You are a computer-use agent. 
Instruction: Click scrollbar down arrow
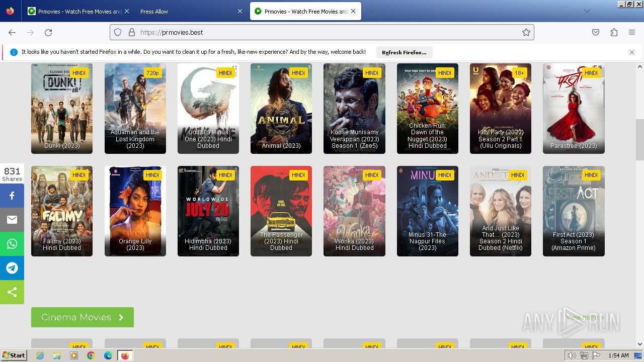tap(640, 344)
